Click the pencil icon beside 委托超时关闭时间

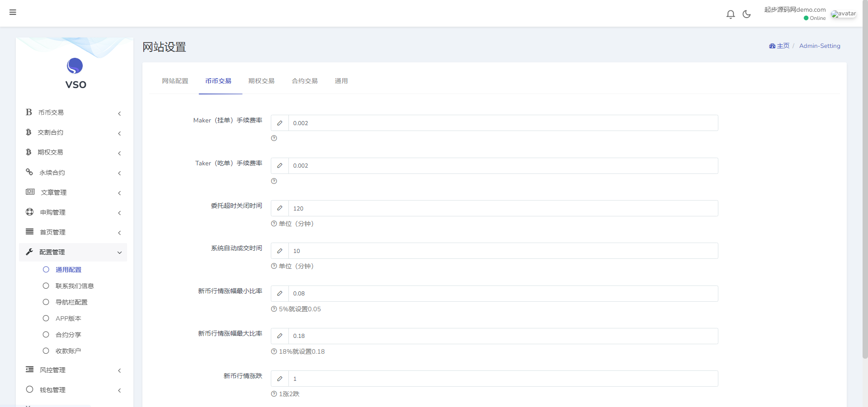[280, 208]
